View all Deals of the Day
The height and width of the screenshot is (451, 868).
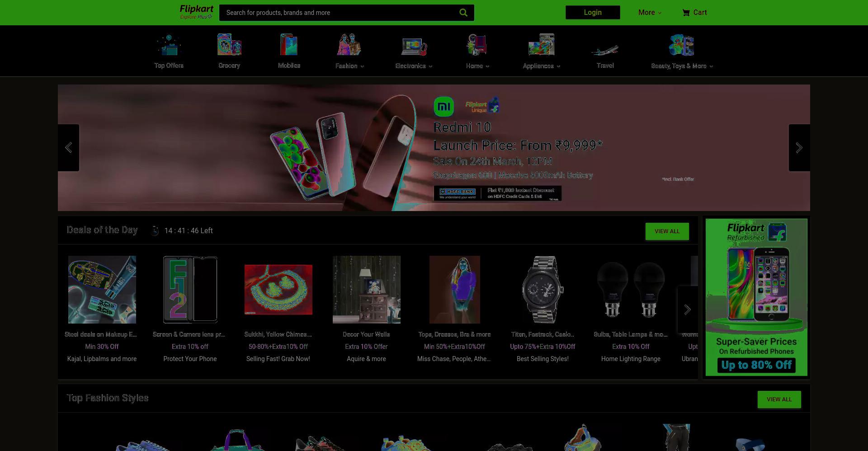click(667, 231)
